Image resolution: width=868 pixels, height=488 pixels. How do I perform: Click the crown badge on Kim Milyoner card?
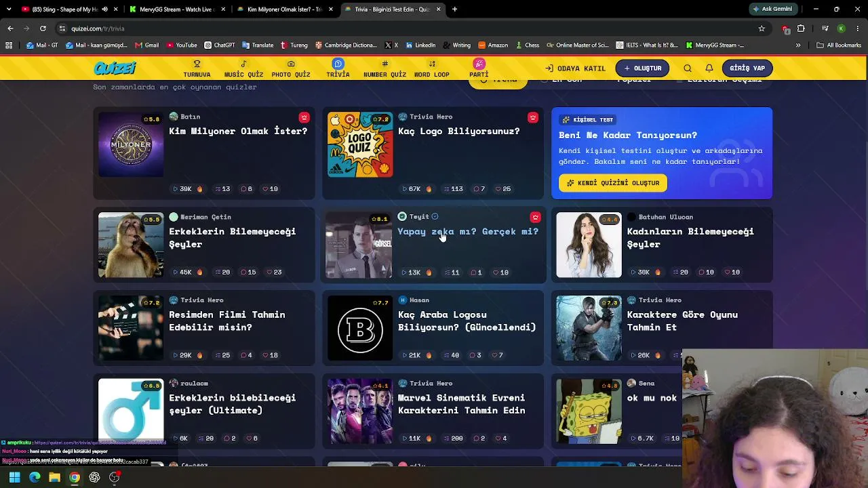(304, 117)
